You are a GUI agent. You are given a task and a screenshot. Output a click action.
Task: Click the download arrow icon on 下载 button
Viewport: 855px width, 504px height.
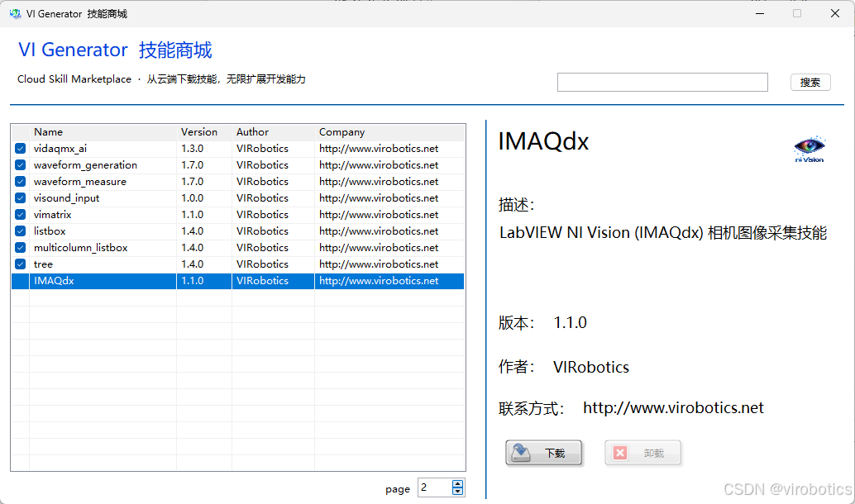coord(521,452)
